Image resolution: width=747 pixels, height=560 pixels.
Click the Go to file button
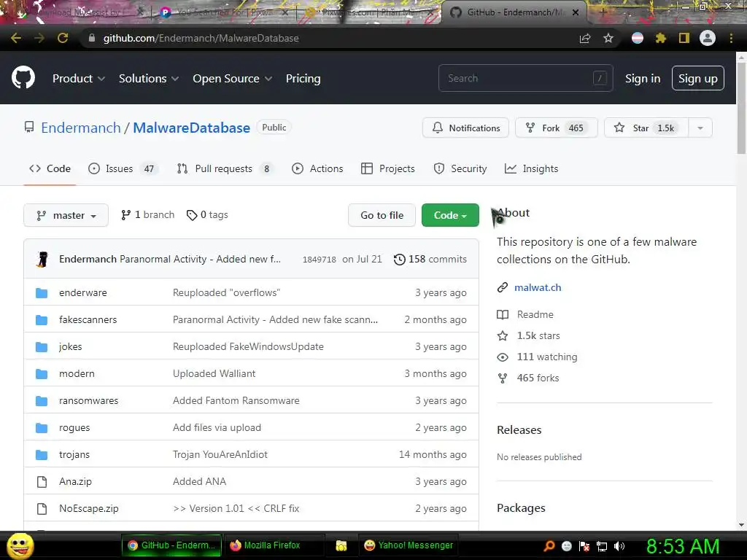click(382, 215)
